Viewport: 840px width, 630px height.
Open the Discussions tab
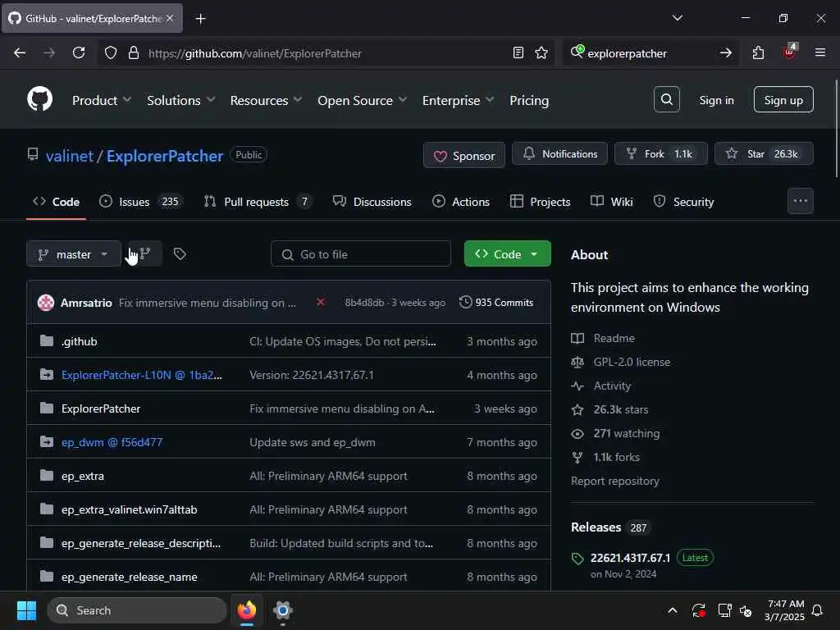point(372,202)
